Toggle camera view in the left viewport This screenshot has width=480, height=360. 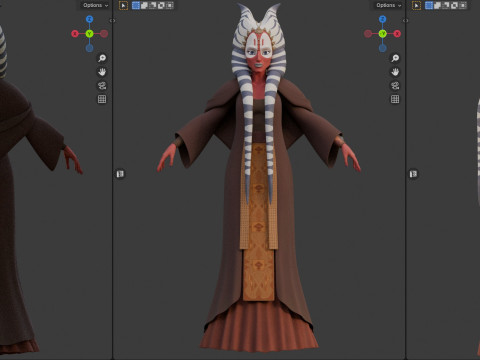pyautogui.click(x=102, y=86)
